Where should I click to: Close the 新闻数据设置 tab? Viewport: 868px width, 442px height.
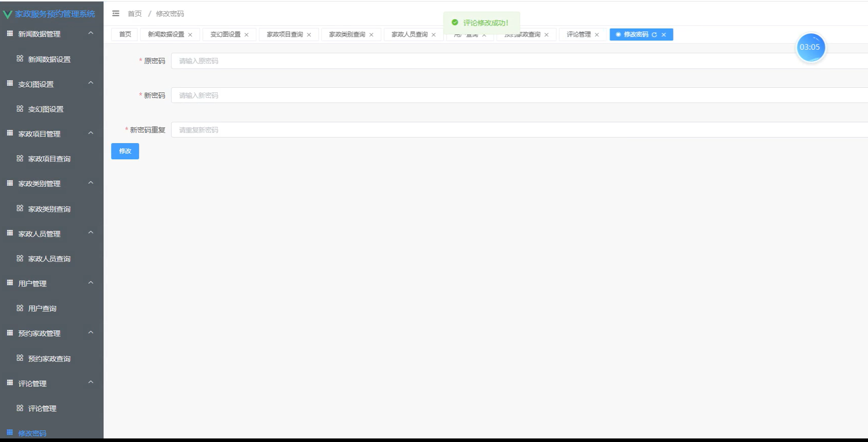point(190,35)
